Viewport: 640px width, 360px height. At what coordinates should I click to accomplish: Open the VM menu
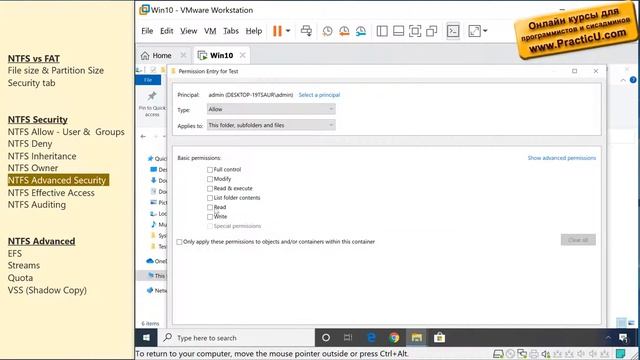tap(210, 31)
